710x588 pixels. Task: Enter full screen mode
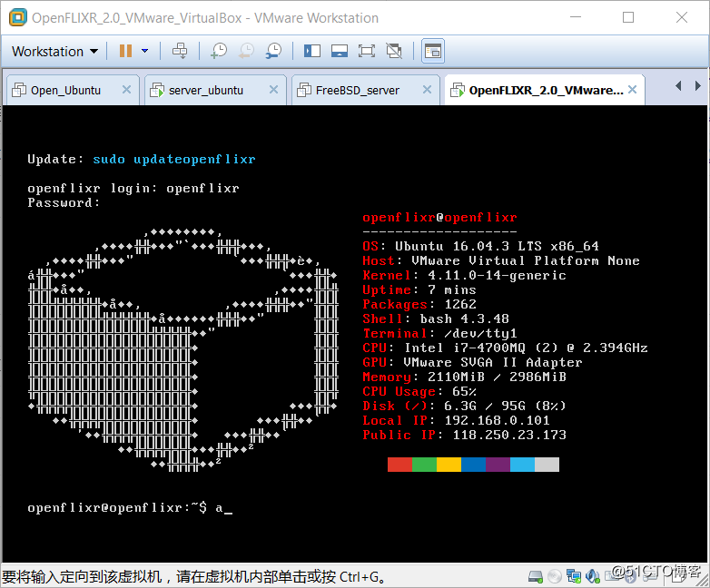tap(366, 51)
